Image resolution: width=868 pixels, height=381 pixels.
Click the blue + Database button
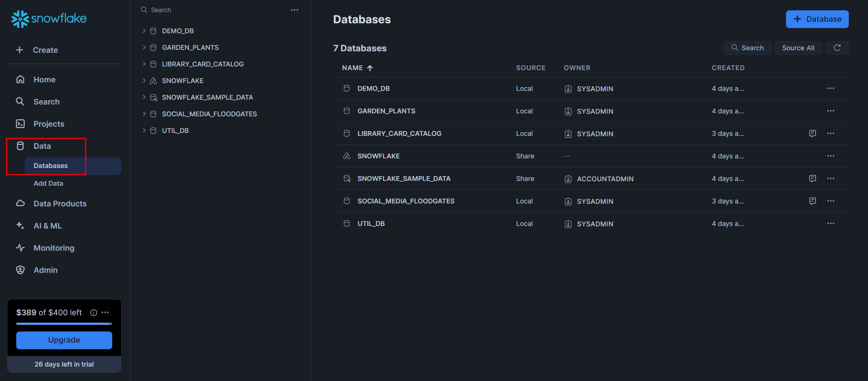817,19
